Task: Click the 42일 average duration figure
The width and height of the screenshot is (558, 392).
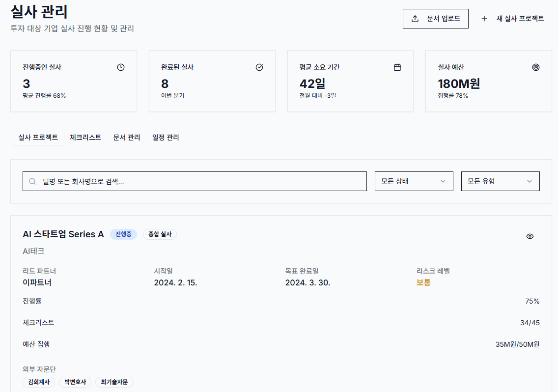Action: point(312,84)
